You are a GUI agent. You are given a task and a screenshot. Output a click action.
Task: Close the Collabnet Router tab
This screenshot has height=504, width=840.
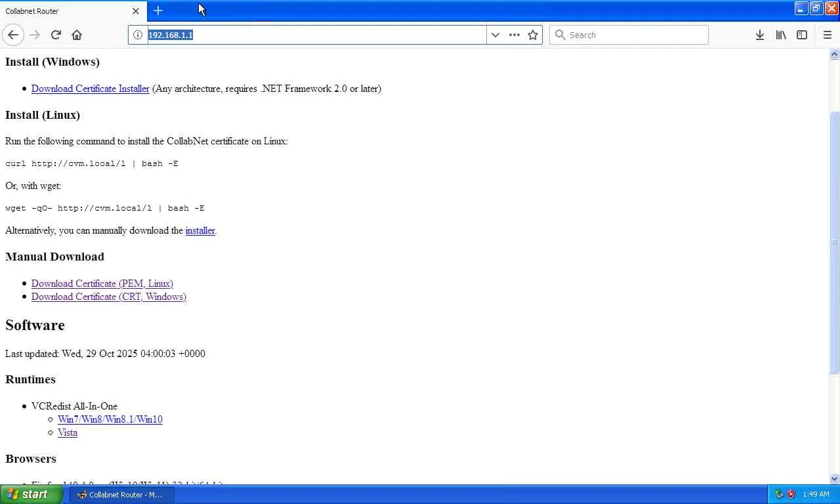tap(136, 11)
